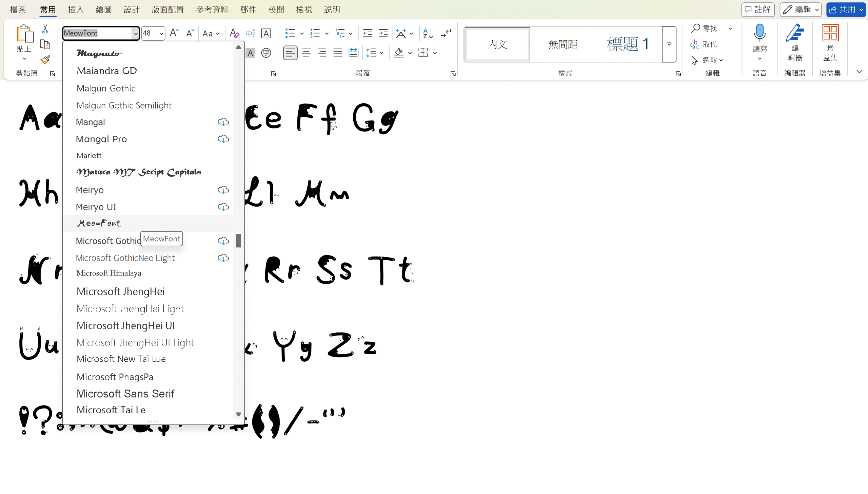This screenshot has height=494, width=868.
Task: Switch to the 插入 tab
Action: 76,9
